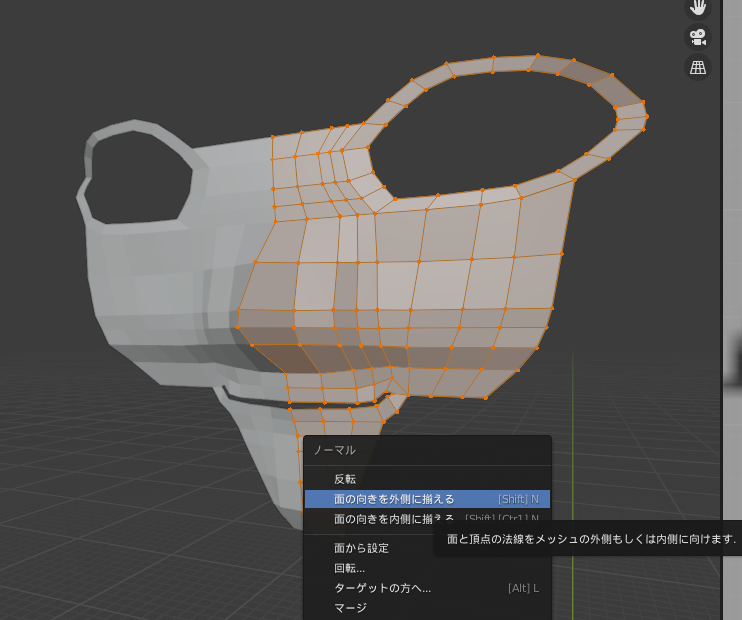
Task: Choose 反転 in the normals menu
Action: coord(427,479)
